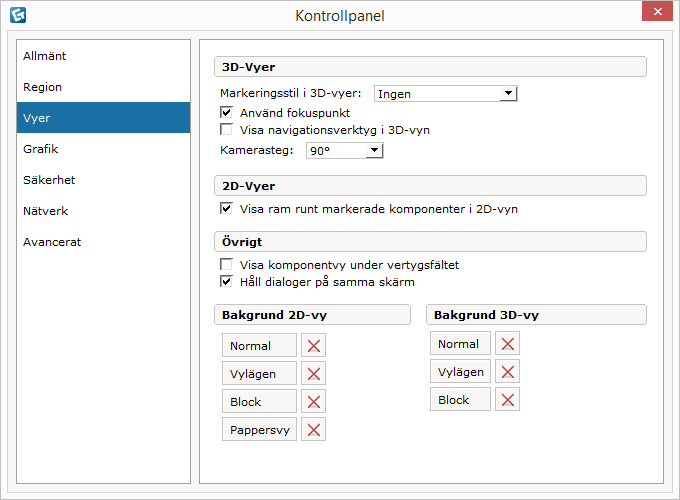Screen dimensions: 680x500
Task: Click the application logo in title bar
Action: point(17,14)
